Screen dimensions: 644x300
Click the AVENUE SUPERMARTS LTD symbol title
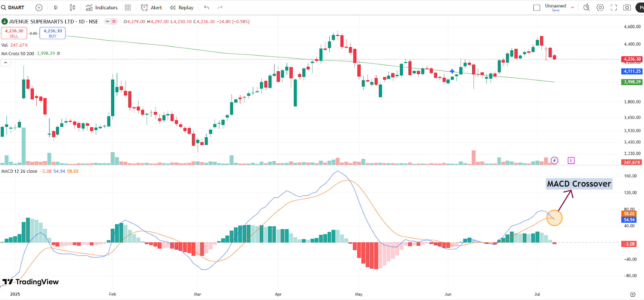click(41, 22)
